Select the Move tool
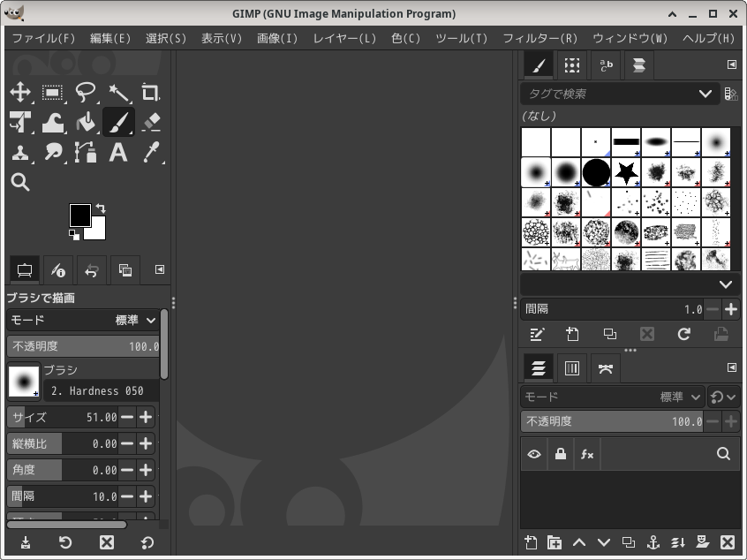This screenshot has height=560, width=747. [x=20, y=93]
